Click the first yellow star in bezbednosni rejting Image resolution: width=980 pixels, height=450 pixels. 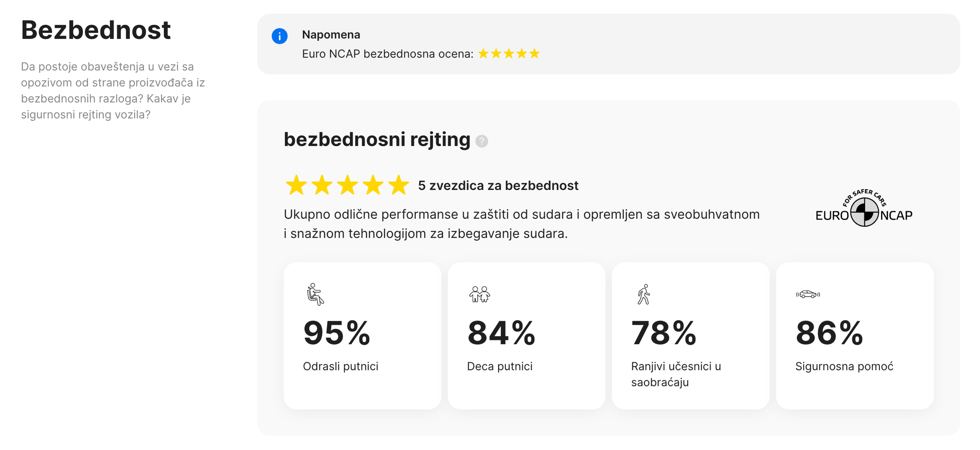coord(297,185)
